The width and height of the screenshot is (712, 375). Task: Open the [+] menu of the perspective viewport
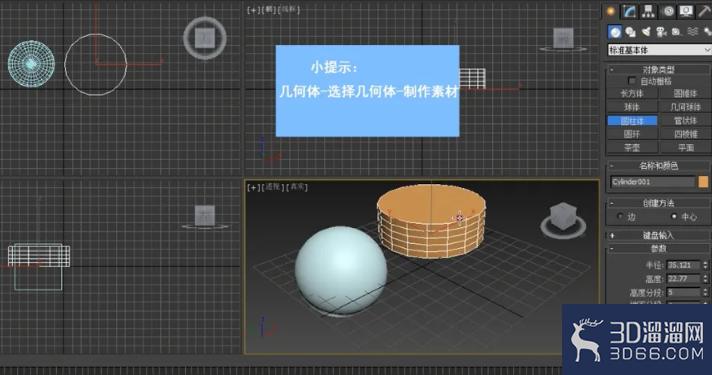click(253, 187)
